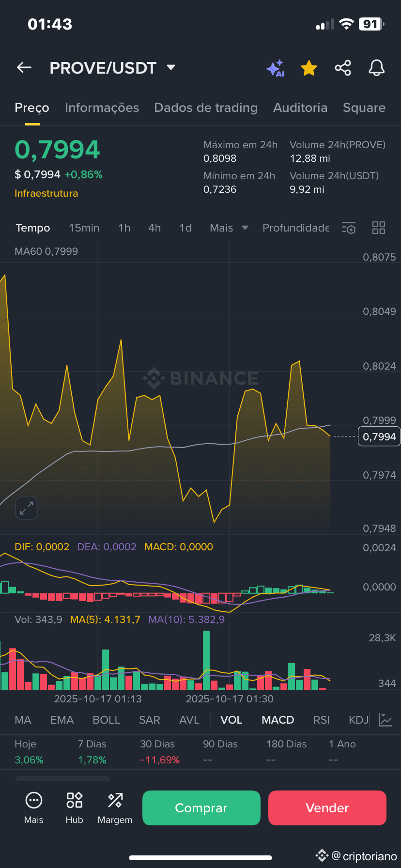This screenshot has width=401, height=868.
Task: Switch to the Profundidade chart view
Action: point(296,228)
